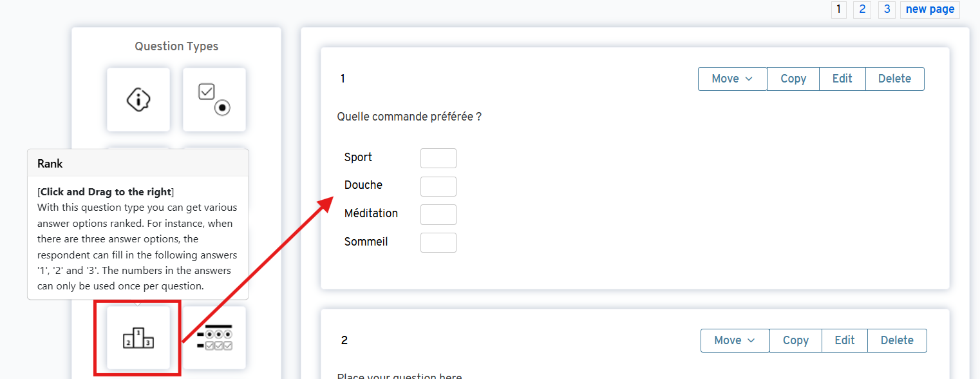The image size is (980, 379).
Task: Select the matrix question type icon
Action: click(x=214, y=338)
